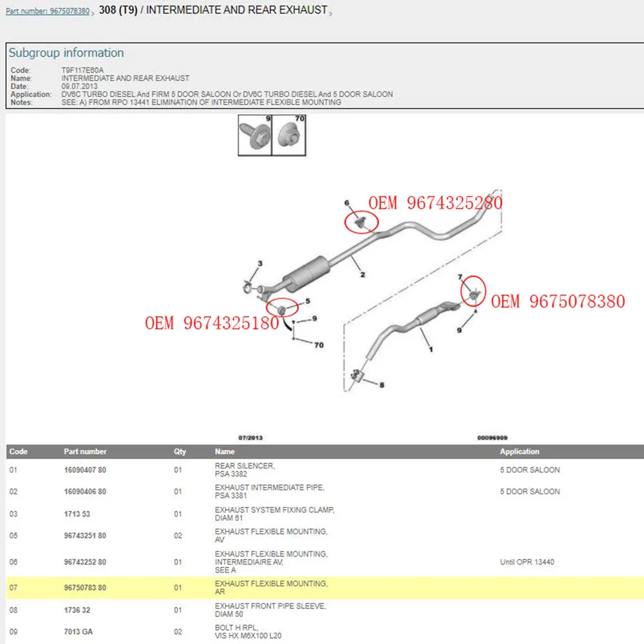Screen dimensions: 644x644
Task: Click callout number 3 near clamp
Action: click(x=260, y=263)
